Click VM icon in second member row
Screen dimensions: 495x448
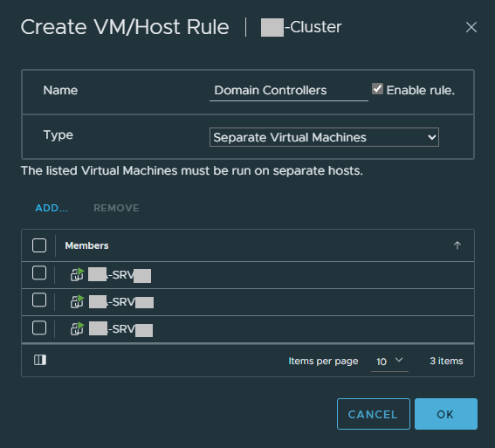[77, 301]
